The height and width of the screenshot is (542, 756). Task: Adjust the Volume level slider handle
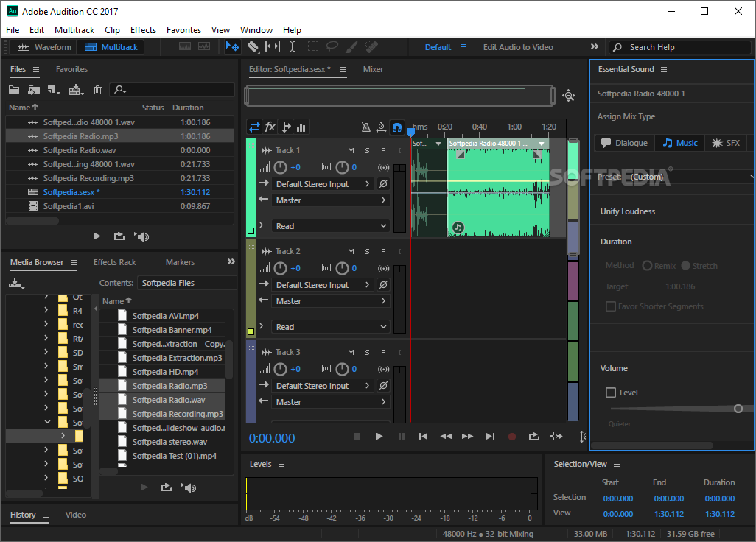point(738,409)
